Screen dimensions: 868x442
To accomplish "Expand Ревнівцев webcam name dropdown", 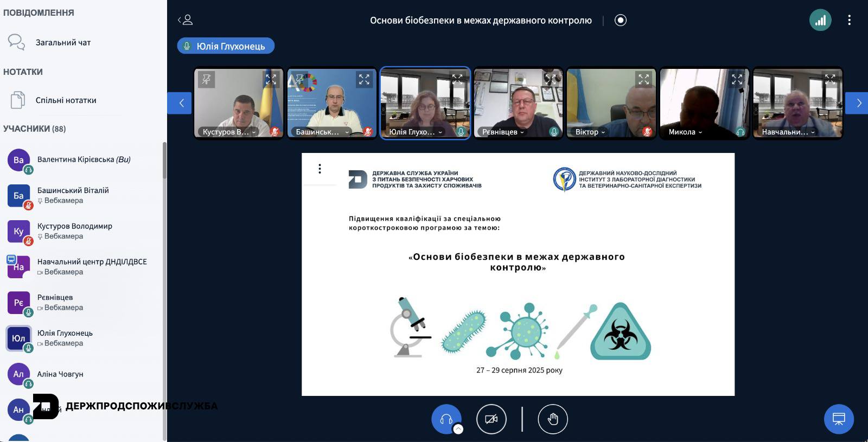I will pyautogui.click(x=503, y=132).
